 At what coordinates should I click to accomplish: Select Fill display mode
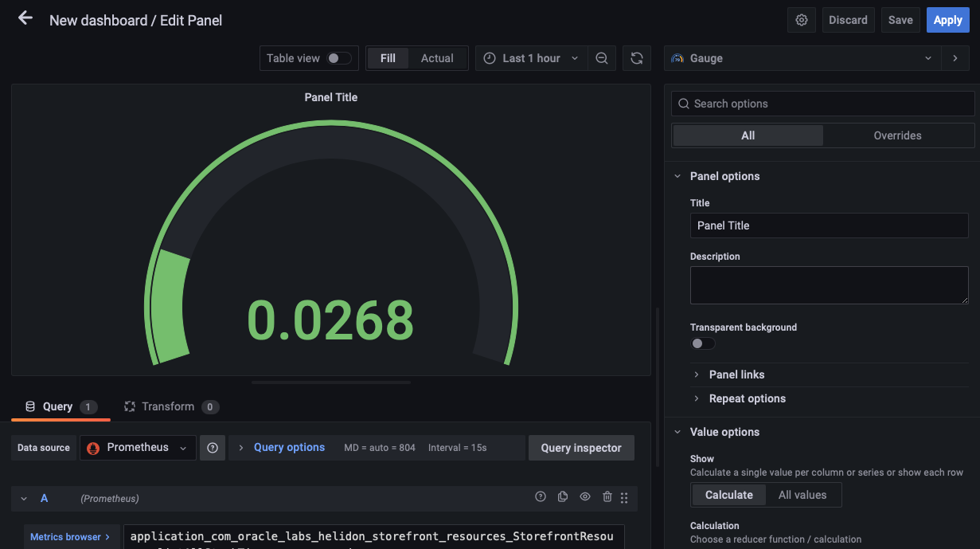click(388, 58)
